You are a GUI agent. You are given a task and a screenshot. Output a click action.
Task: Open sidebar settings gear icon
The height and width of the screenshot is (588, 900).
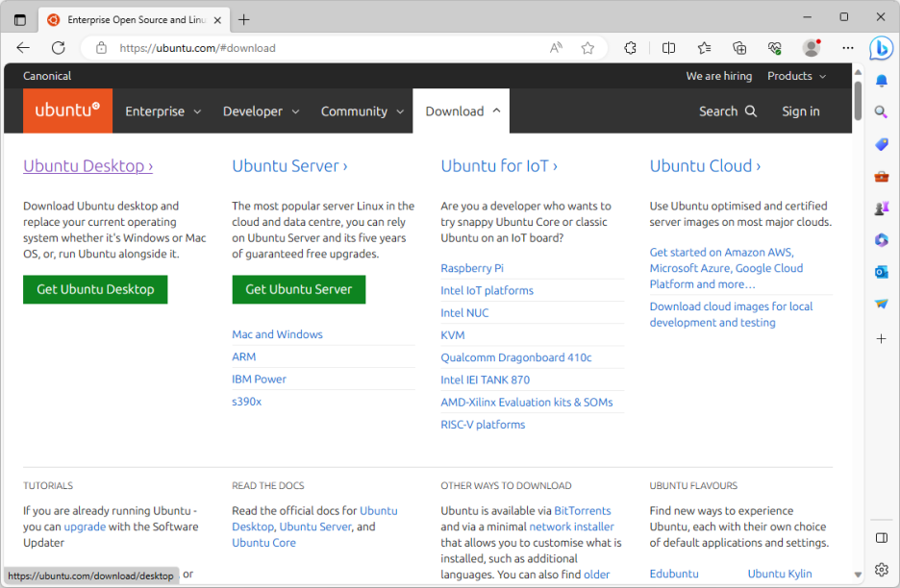(x=882, y=570)
